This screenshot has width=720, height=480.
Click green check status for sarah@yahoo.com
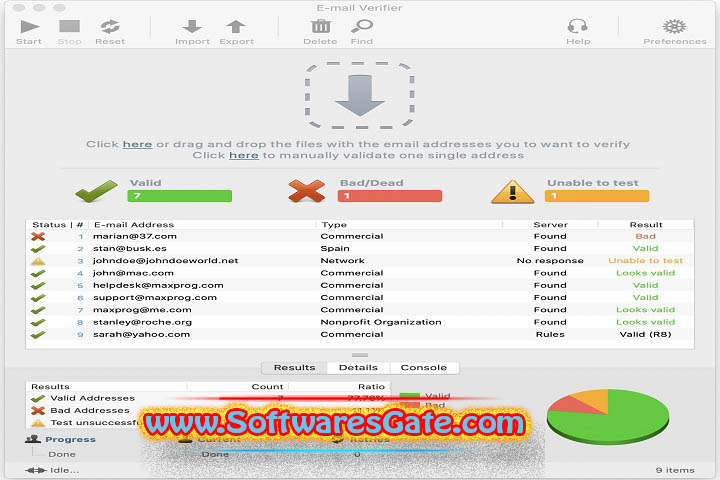(38, 334)
